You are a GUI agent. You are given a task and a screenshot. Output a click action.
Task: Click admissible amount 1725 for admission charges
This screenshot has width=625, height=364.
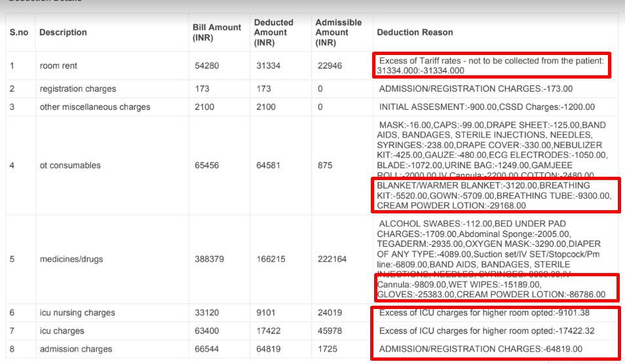coord(328,349)
